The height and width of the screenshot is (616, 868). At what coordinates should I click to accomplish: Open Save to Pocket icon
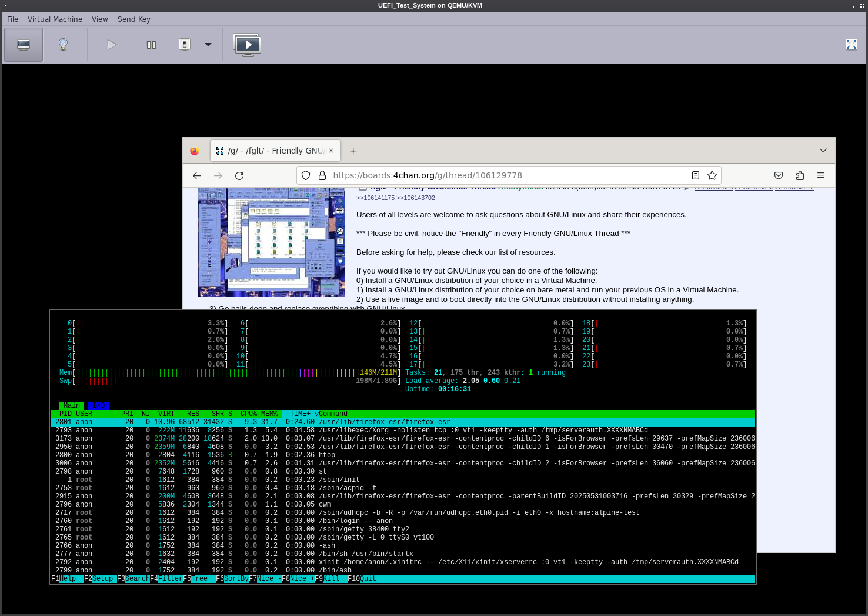point(779,175)
